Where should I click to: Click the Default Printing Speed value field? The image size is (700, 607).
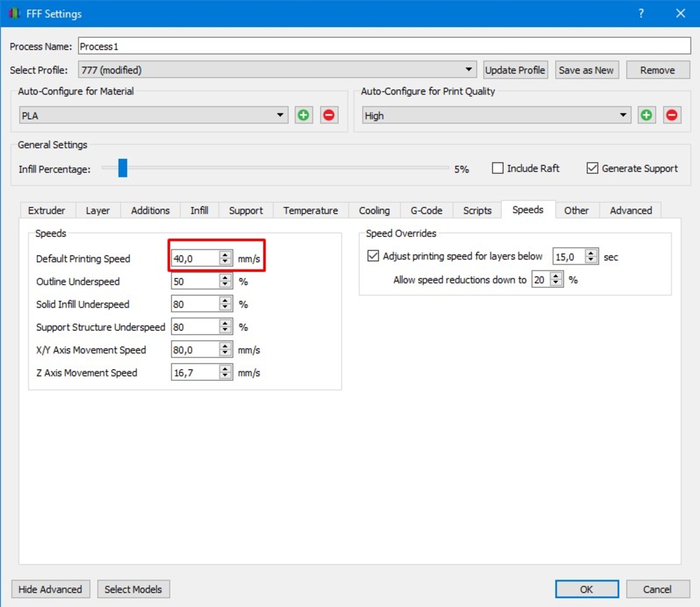coord(195,258)
